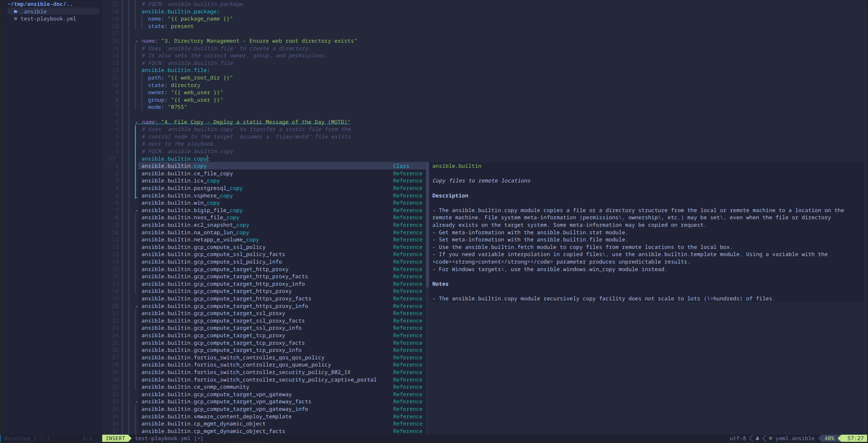Click the INSERT mode indicator
This screenshot has width=868, height=443.
pos(115,438)
